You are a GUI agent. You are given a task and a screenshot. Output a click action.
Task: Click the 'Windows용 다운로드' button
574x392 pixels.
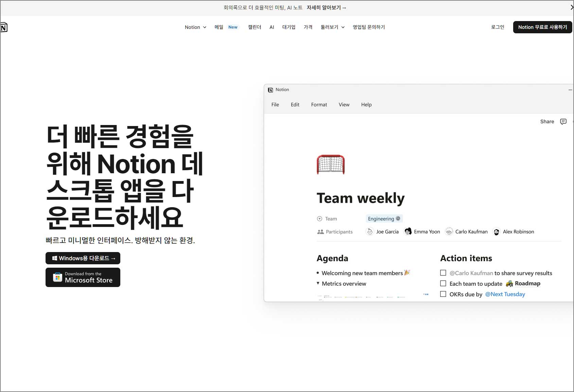click(x=83, y=258)
